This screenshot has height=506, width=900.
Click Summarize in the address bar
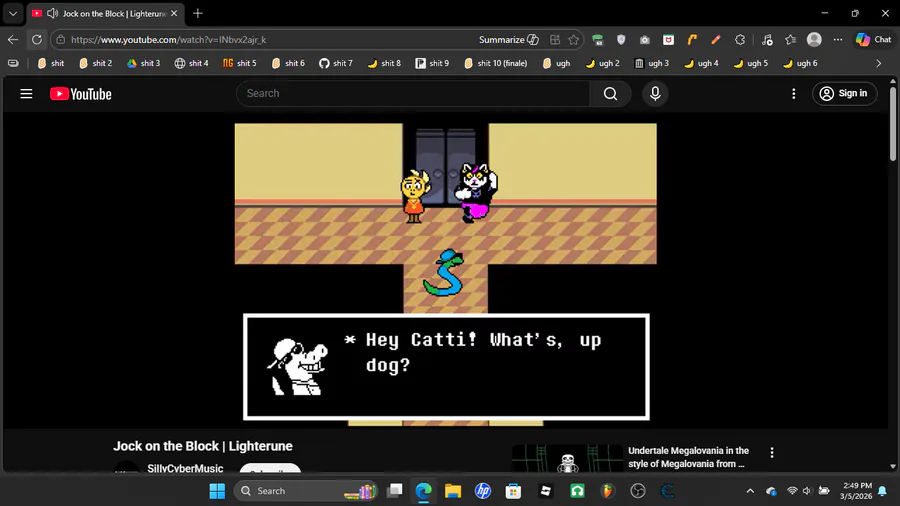(509, 40)
